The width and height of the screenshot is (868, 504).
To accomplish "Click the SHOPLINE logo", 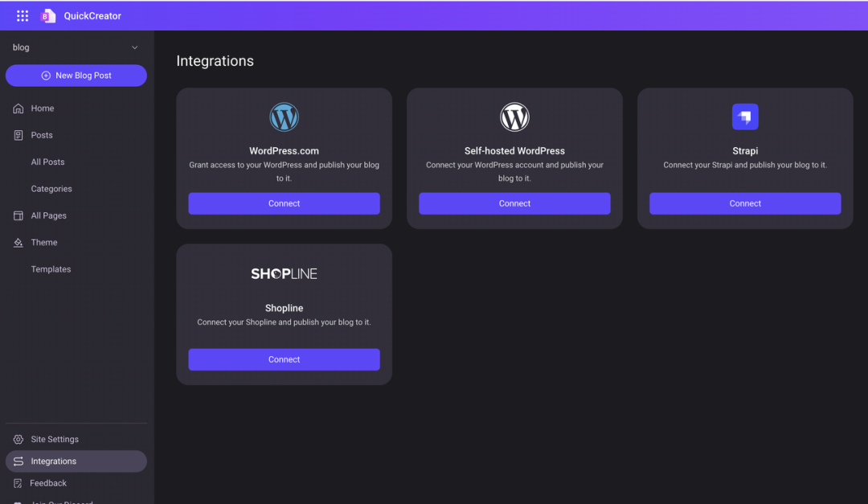I will pyautogui.click(x=284, y=273).
